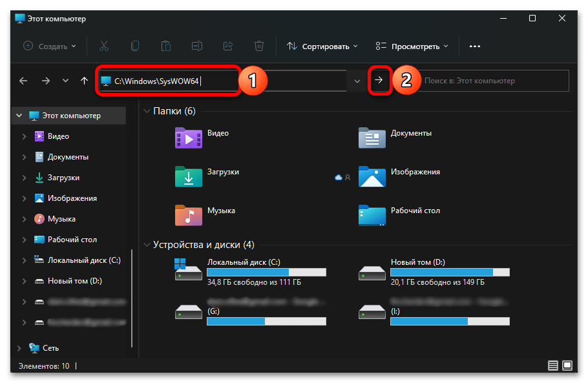The height and width of the screenshot is (383, 588).
Task: Expand Изображения in navigation tree
Action: pos(25,198)
